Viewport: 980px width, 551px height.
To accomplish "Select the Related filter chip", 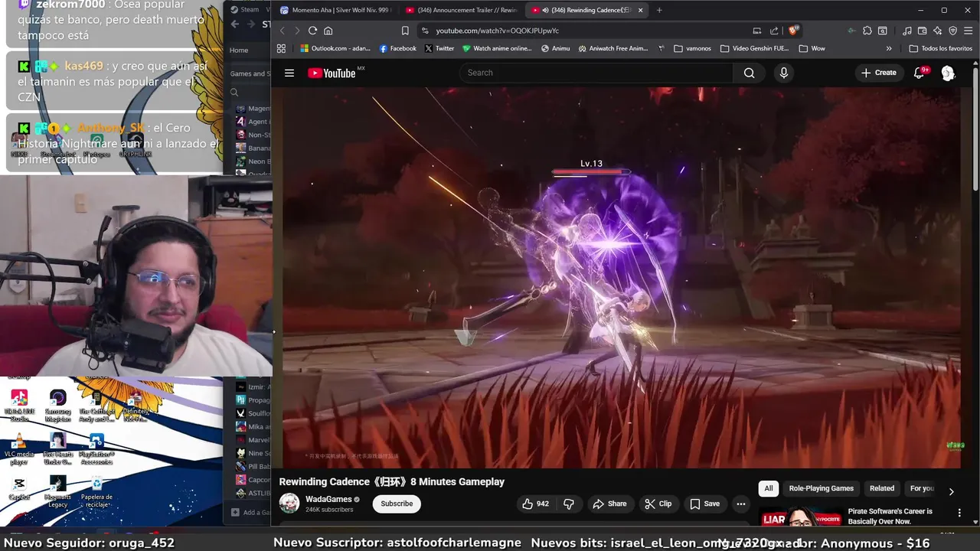I will pos(881,488).
